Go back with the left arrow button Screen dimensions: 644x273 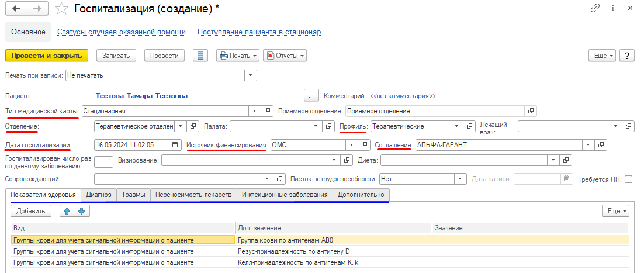click(16, 8)
